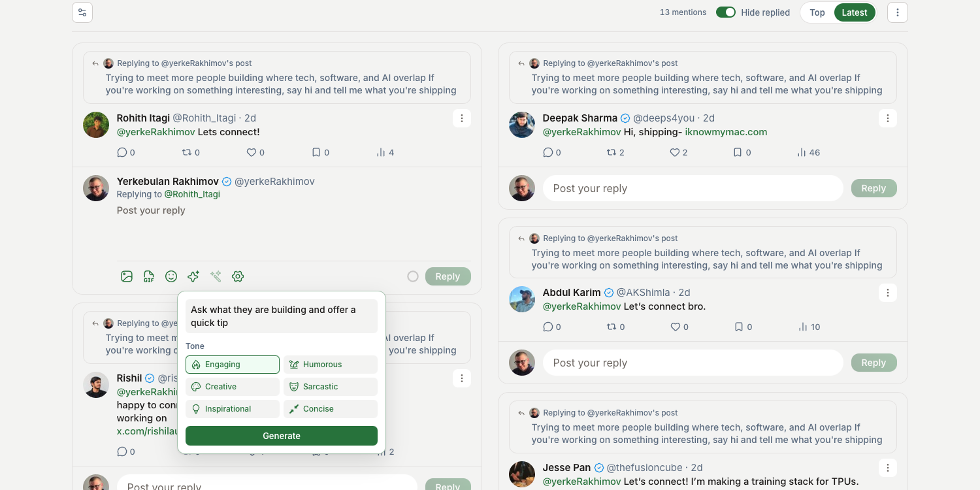Screen dimensions: 980x490
Task: Add a GIF to the reply
Action: tap(149, 276)
